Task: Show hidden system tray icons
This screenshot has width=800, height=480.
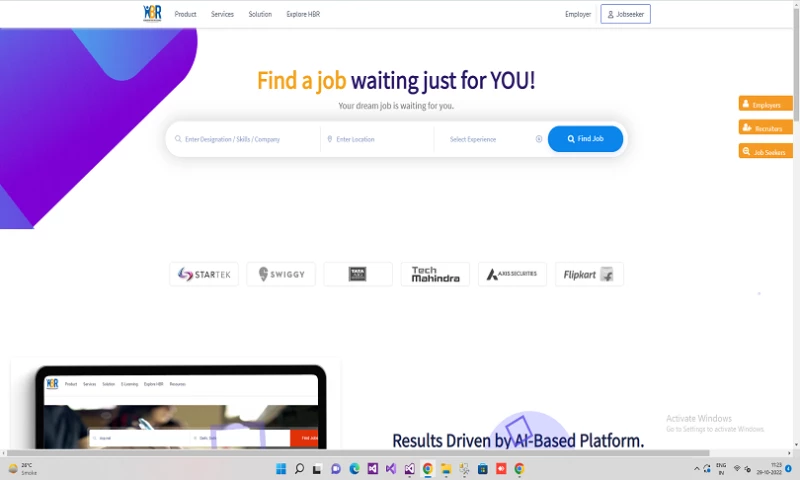Action: [696, 469]
